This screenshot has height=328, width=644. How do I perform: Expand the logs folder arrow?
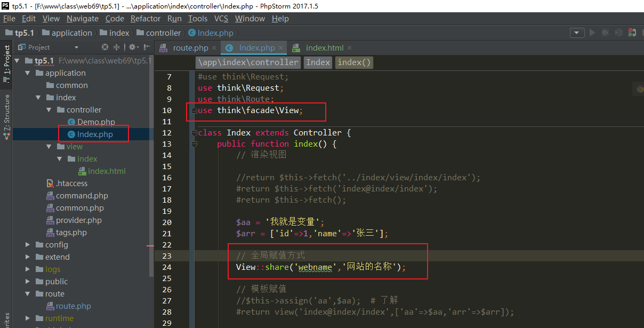coord(27,269)
